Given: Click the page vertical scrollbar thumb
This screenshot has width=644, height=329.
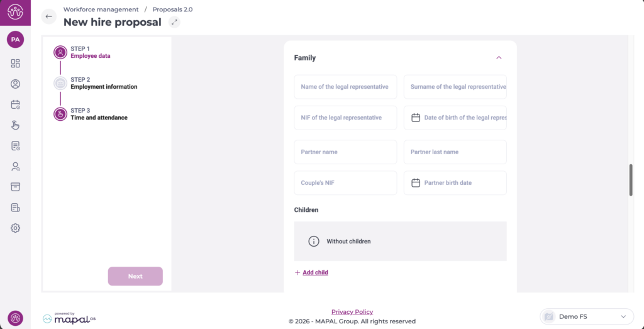Looking at the screenshot, I should coord(631,181).
